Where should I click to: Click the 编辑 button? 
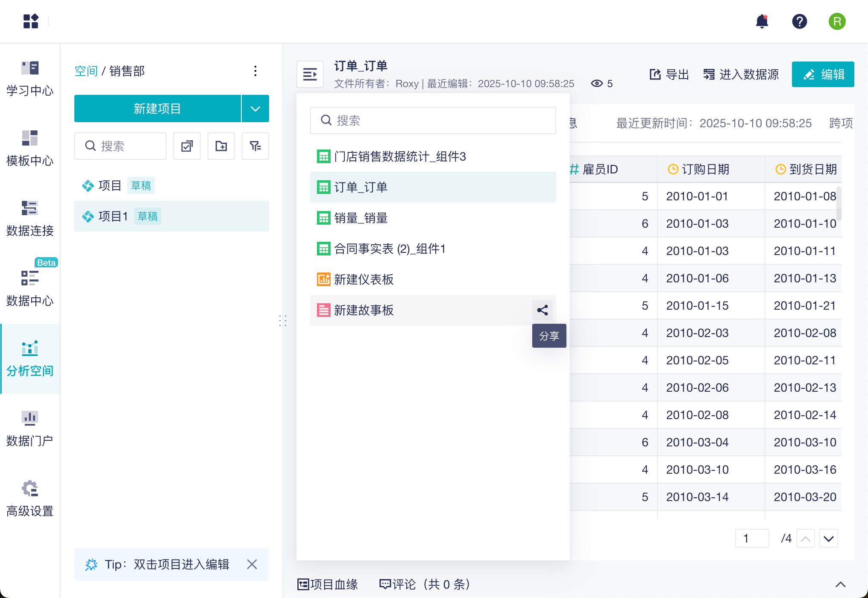[x=823, y=74]
